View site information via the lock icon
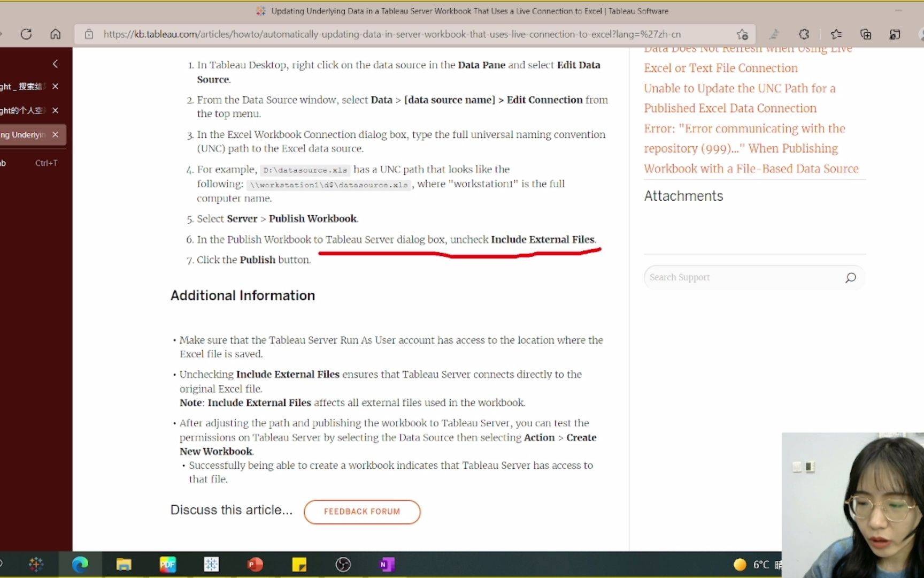 [x=89, y=34]
